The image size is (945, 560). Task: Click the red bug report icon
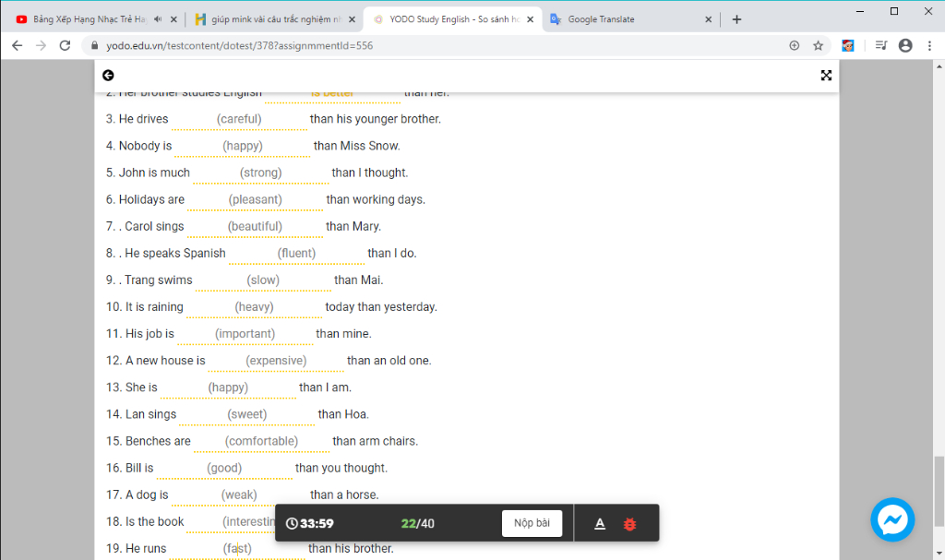pyautogui.click(x=629, y=524)
